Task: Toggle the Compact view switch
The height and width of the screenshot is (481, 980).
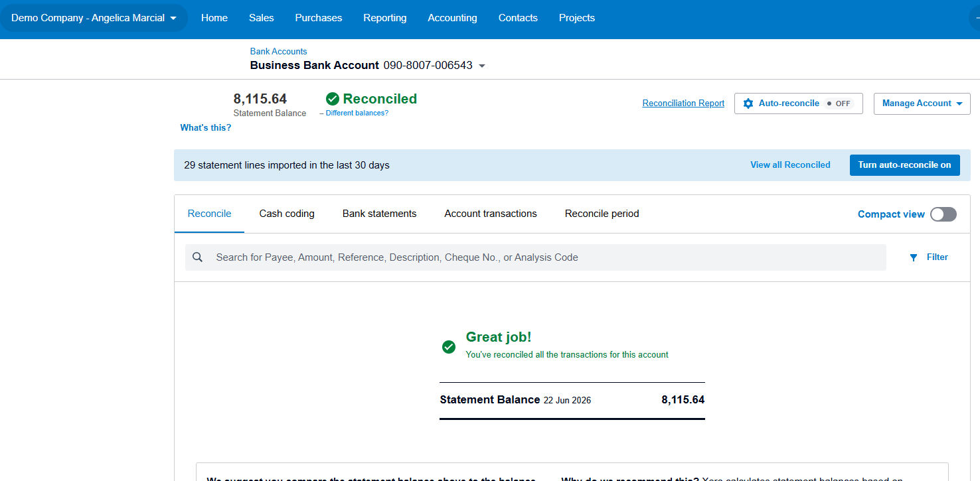Action: [x=943, y=214]
